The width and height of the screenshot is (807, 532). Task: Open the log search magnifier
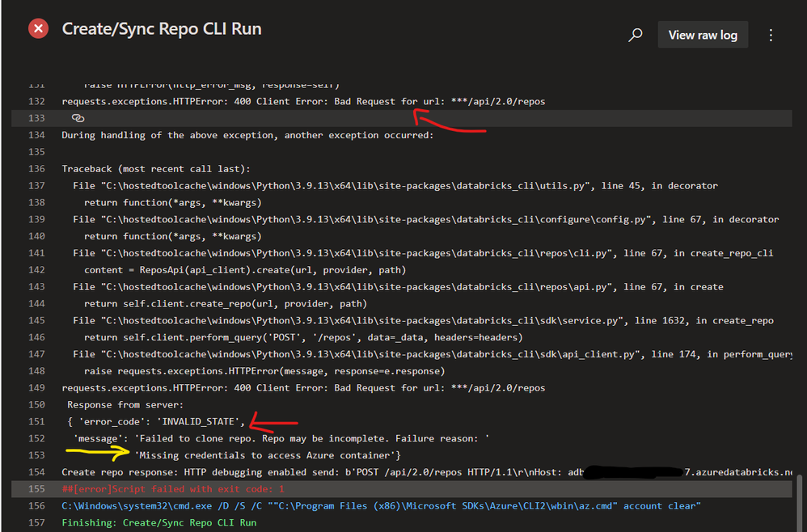(x=636, y=35)
